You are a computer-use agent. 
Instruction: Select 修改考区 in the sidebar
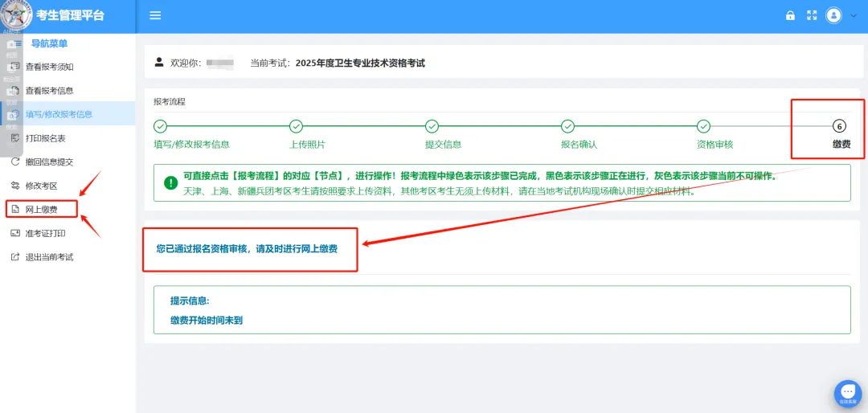pos(42,186)
